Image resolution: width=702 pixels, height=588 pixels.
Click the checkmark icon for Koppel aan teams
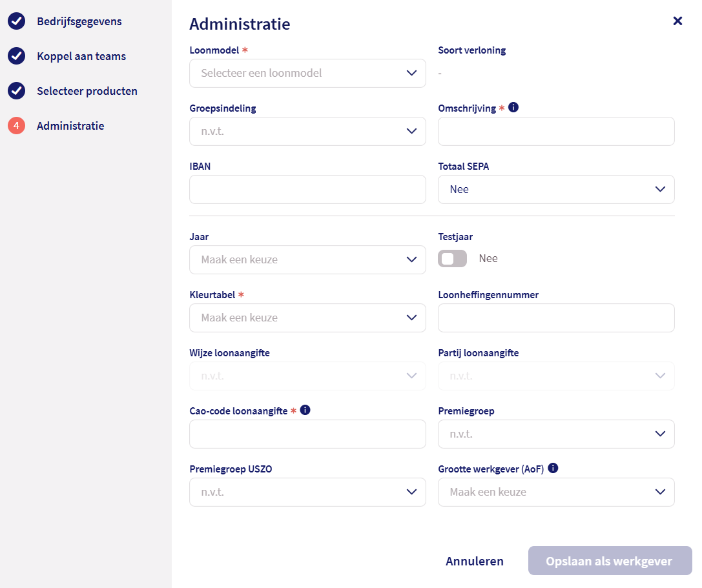[16, 56]
